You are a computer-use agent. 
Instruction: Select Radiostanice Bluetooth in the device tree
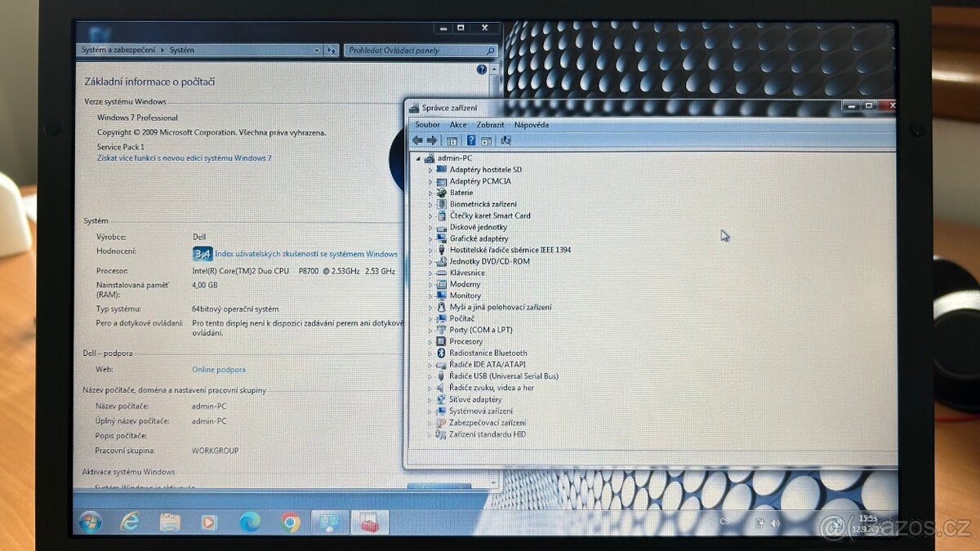[x=488, y=353]
